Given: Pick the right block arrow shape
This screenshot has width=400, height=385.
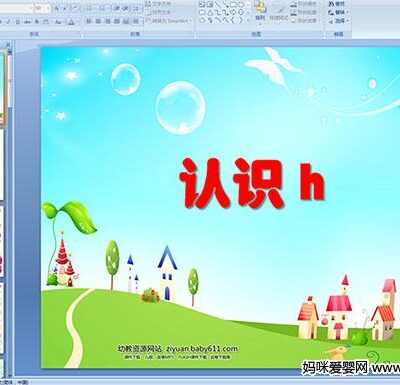Looking at the screenshot, I should [233, 12].
